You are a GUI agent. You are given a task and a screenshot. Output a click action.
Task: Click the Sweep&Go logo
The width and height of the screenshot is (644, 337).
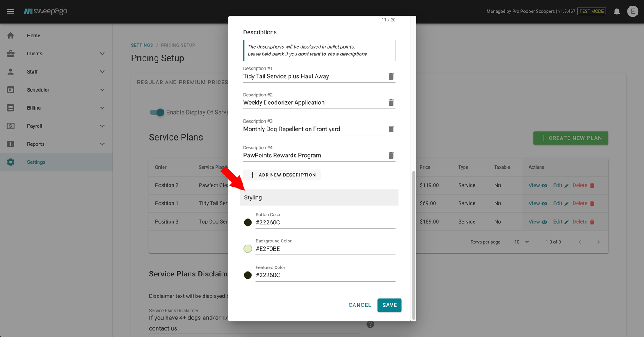(46, 11)
